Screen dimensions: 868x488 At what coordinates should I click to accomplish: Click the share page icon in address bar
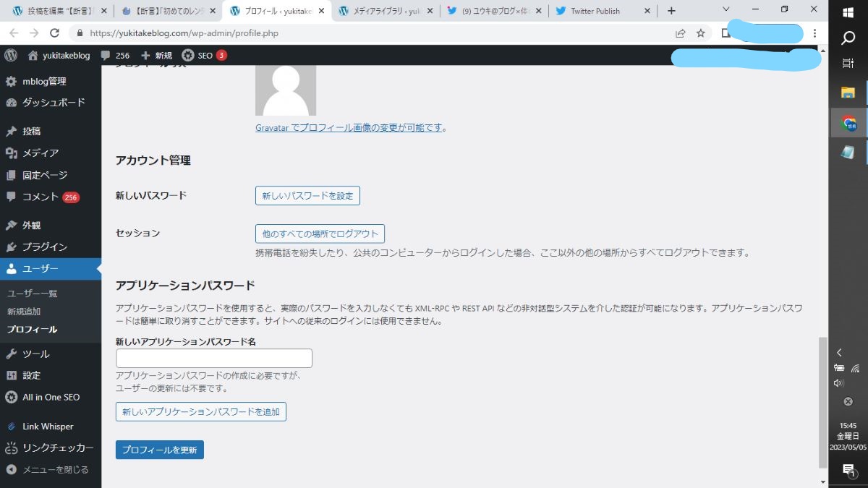pyautogui.click(x=681, y=33)
